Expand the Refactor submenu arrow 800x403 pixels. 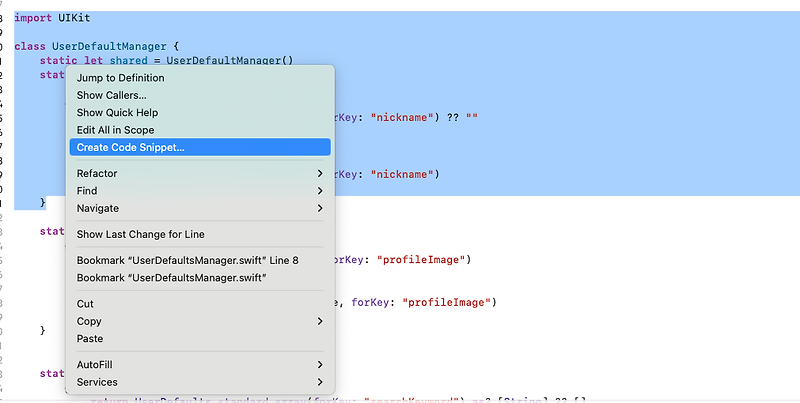click(x=320, y=173)
